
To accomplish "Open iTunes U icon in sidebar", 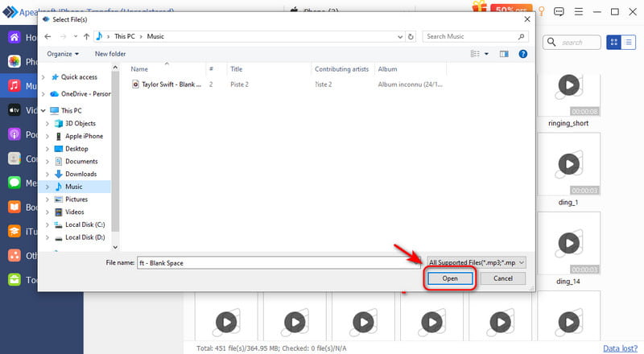I will [14, 231].
